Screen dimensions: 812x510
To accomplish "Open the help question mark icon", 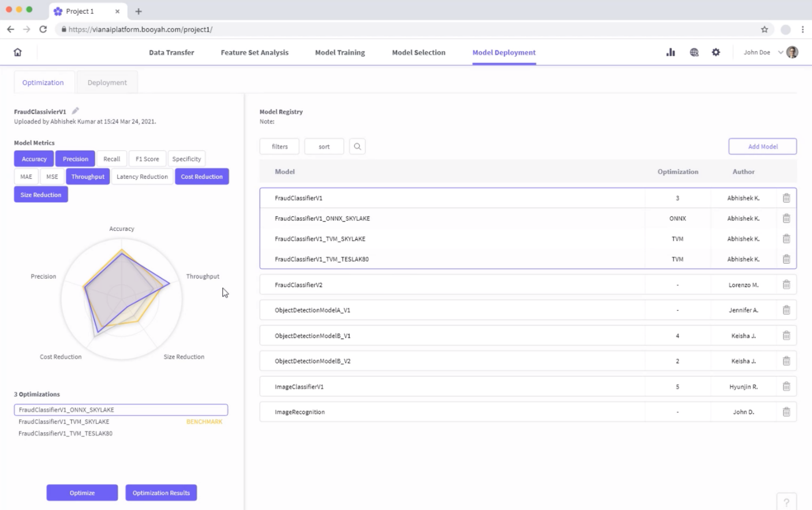I will pyautogui.click(x=786, y=502).
